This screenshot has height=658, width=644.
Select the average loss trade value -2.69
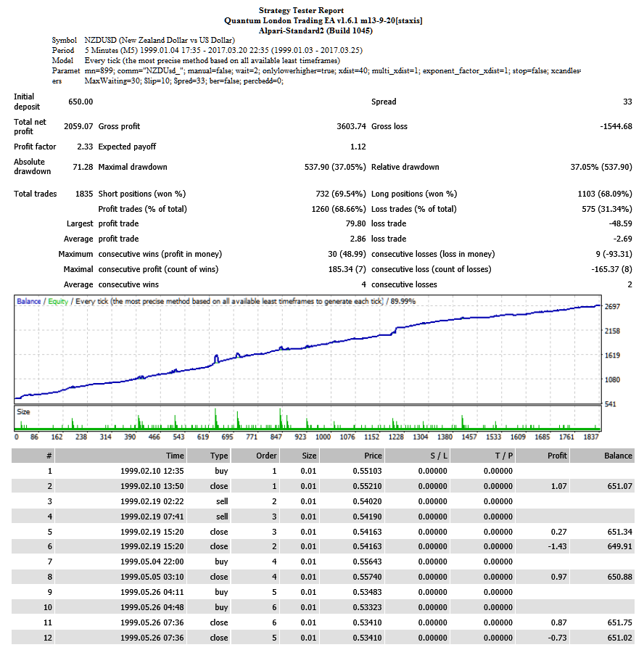point(622,239)
